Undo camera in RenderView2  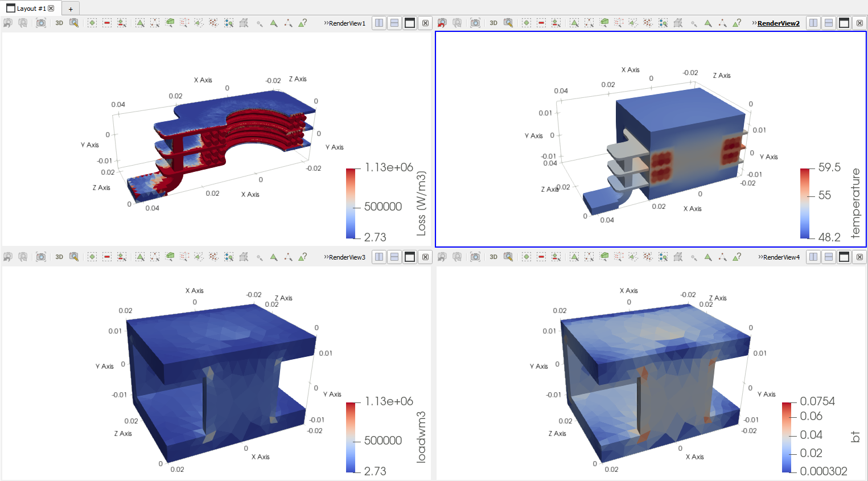click(x=442, y=23)
